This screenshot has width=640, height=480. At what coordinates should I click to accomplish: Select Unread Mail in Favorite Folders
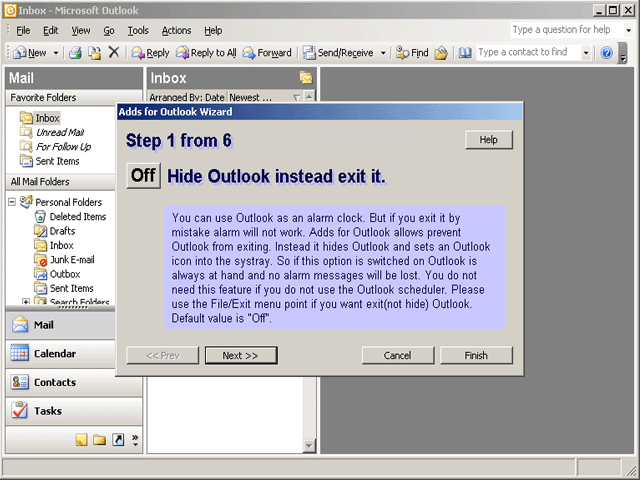[x=52, y=132]
